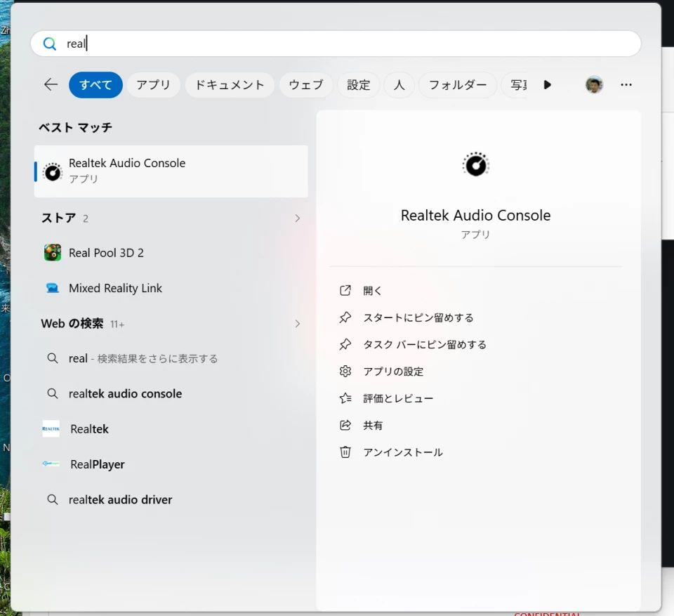674x616 pixels.
Task: Switch to the ウェブ filter tab
Action: click(x=305, y=85)
